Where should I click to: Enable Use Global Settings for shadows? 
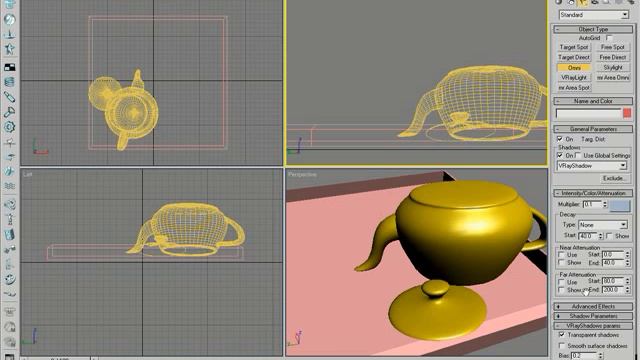pyautogui.click(x=578, y=156)
